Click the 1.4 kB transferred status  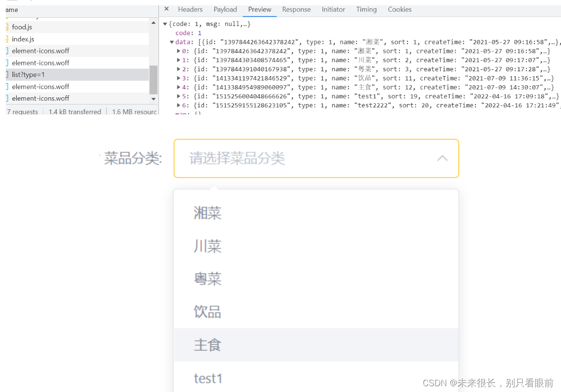[75, 112]
